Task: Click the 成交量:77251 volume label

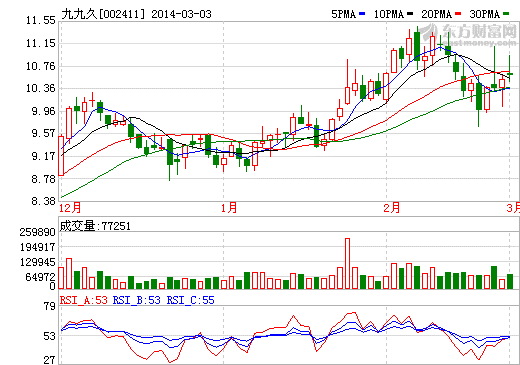Action: (95, 226)
